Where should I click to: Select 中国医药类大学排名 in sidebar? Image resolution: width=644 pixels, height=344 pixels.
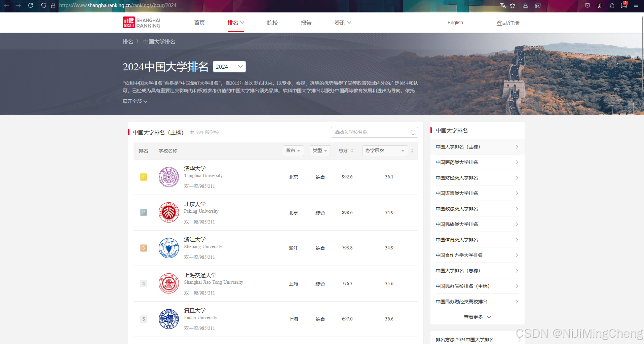[477, 162]
